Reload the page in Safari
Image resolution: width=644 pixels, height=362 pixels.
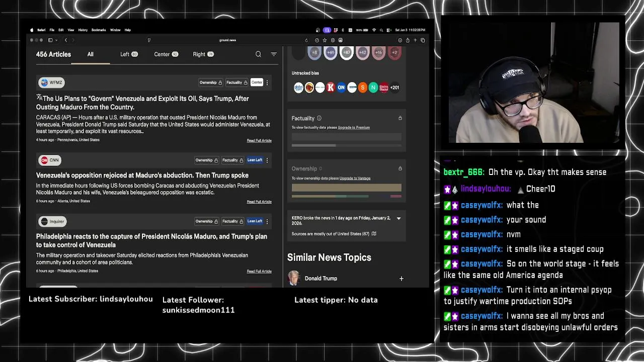tap(306, 40)
